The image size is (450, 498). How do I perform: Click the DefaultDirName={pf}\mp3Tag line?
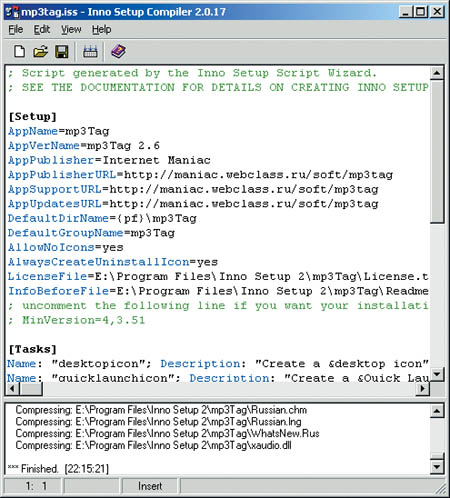102,219
